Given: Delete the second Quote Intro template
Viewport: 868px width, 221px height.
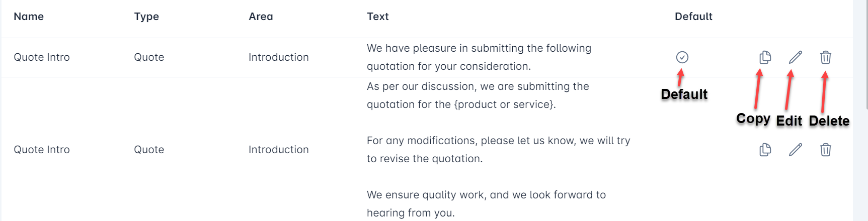Looking at the screenshot, I should click(826, 150).
